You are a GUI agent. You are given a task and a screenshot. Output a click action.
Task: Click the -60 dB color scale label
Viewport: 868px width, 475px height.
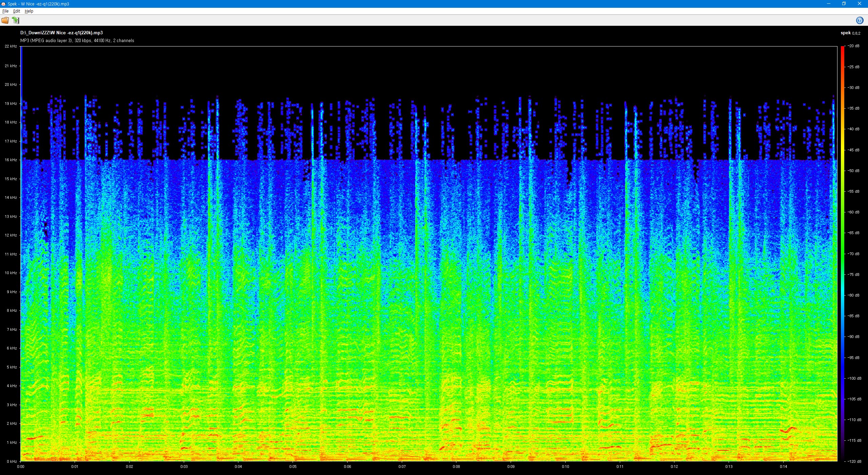tap(853, 212)
